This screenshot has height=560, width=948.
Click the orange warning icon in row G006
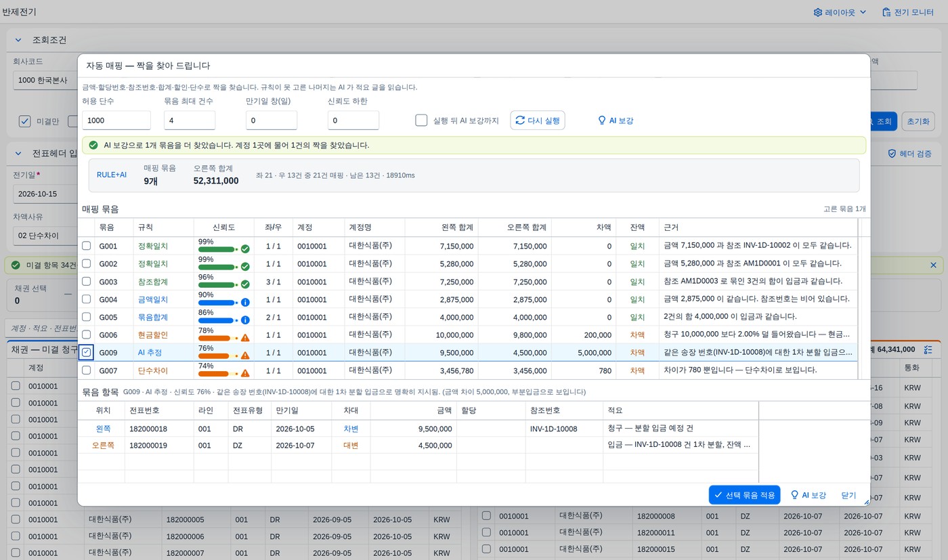point(245,337)
